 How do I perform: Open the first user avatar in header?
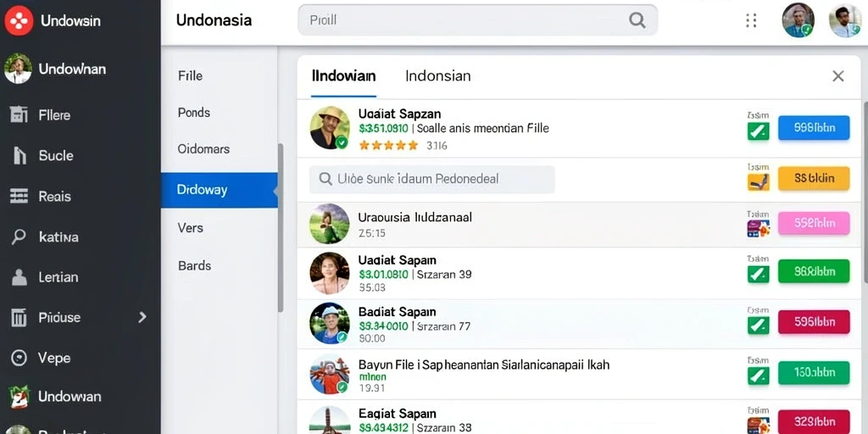(x=798, y=20)
